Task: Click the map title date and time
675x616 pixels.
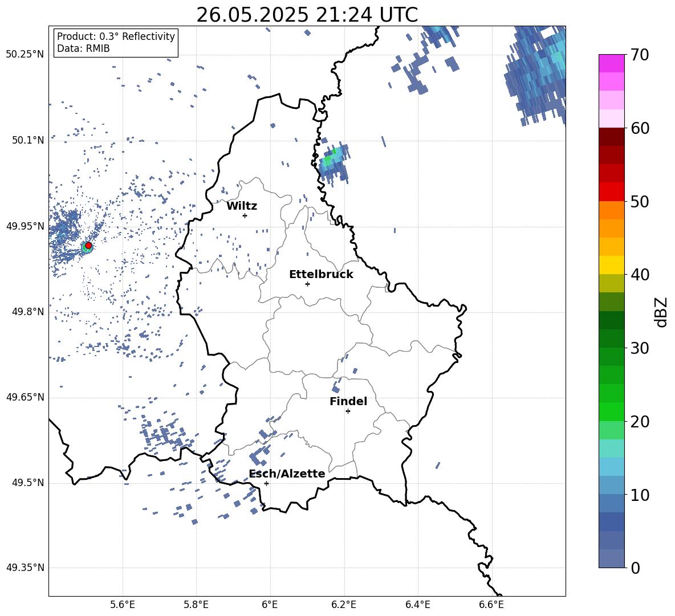Action: click(307, 15)
